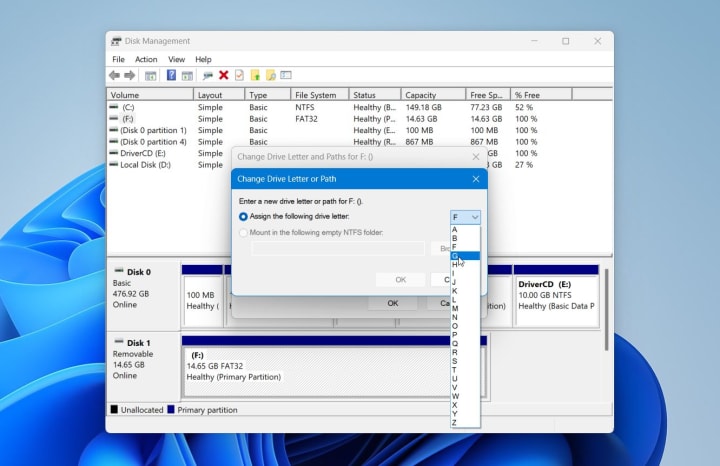The image size is (720, 466).
Task: Click the drive connect toolbar icon
Action: (x=208, y=75)
